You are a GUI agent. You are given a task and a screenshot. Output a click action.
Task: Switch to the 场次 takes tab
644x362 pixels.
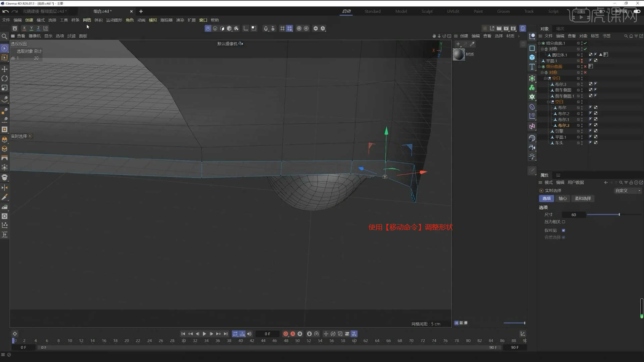560,29
